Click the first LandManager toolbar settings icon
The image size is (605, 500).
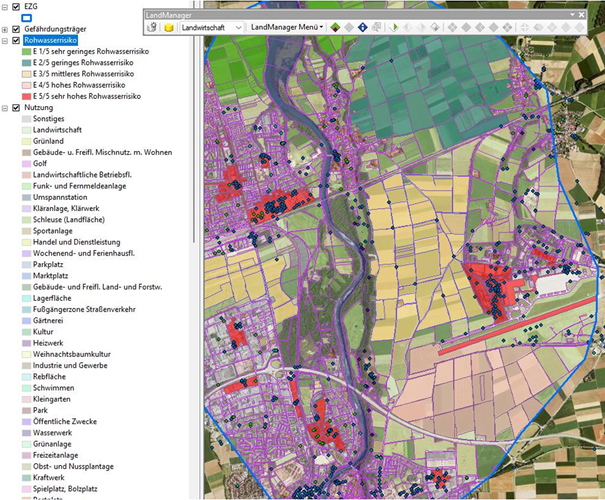[150, 28]
